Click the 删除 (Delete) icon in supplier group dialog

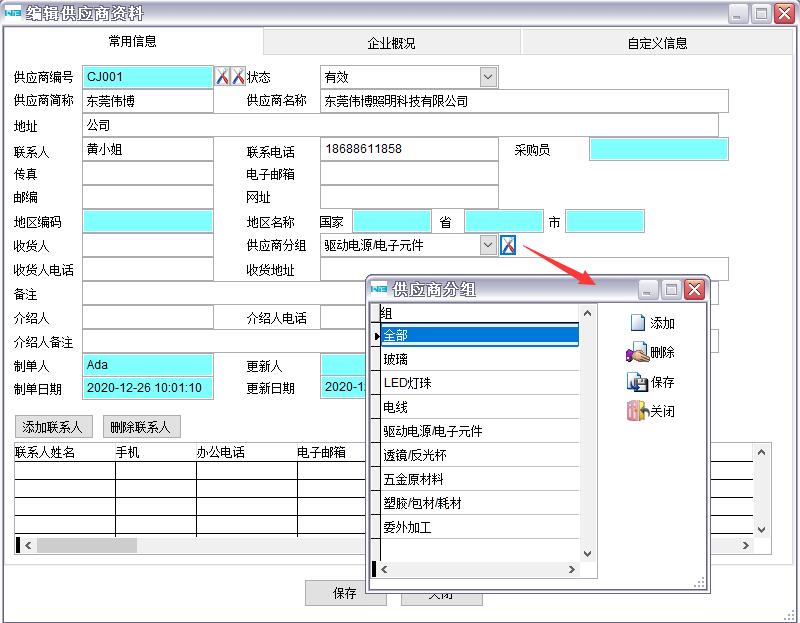tap(636, 352)
